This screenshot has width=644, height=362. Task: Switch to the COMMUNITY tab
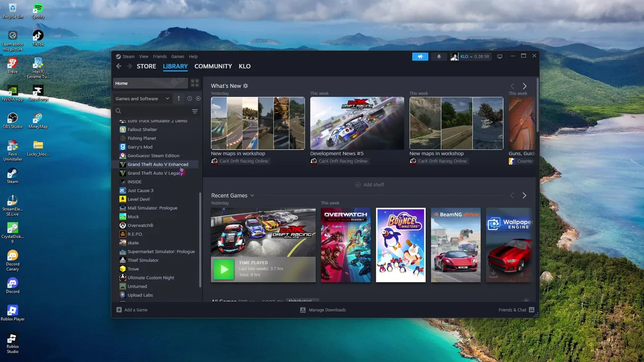point(213,66)
